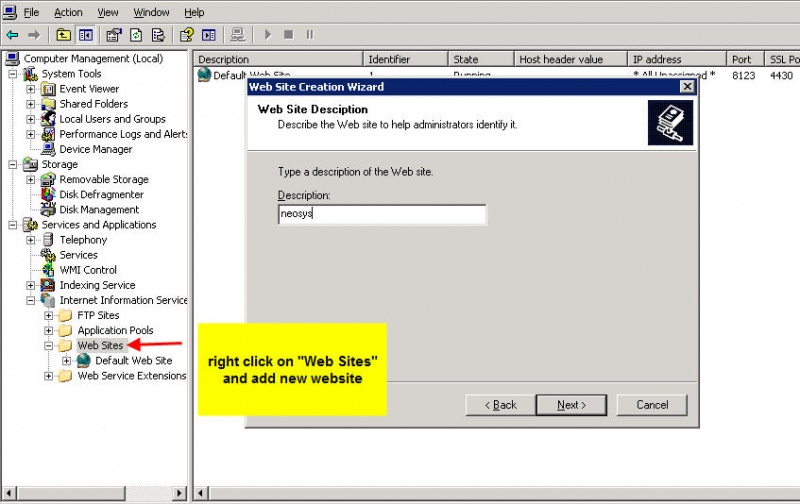This screenshot has height=504, width=800.
Task: Click the Event Viewer icon
Action: click(48, 89)
